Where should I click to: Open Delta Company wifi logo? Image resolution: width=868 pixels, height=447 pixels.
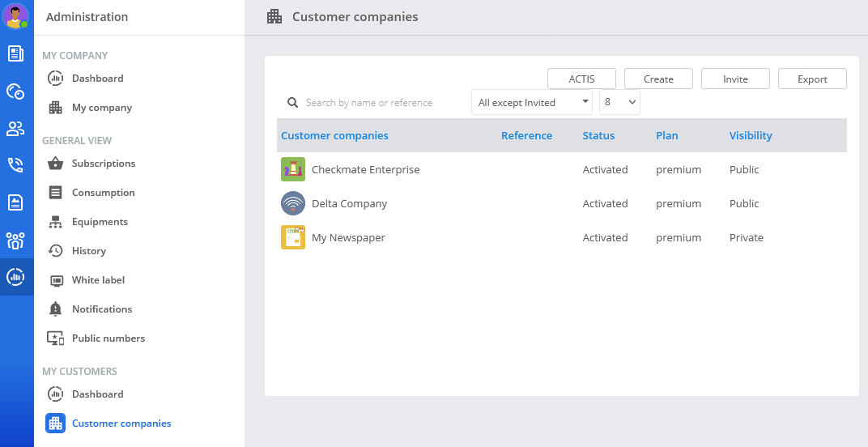pos(293,203)
